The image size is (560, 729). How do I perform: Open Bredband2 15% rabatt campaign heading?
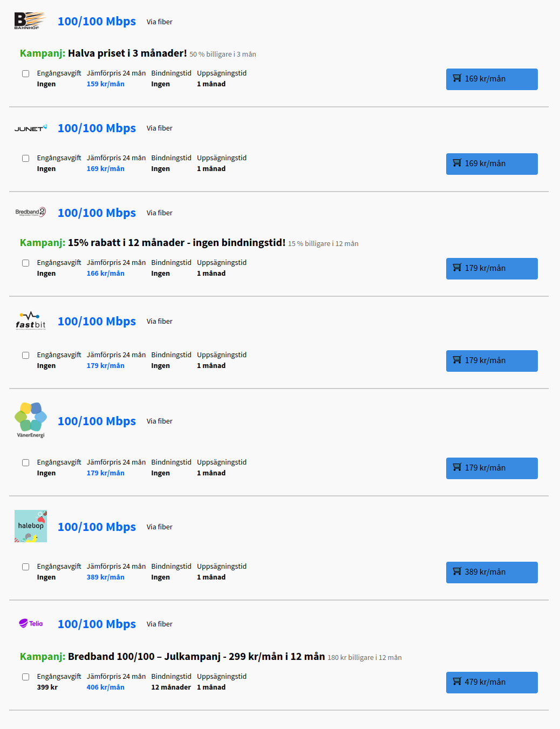(153, 243)
